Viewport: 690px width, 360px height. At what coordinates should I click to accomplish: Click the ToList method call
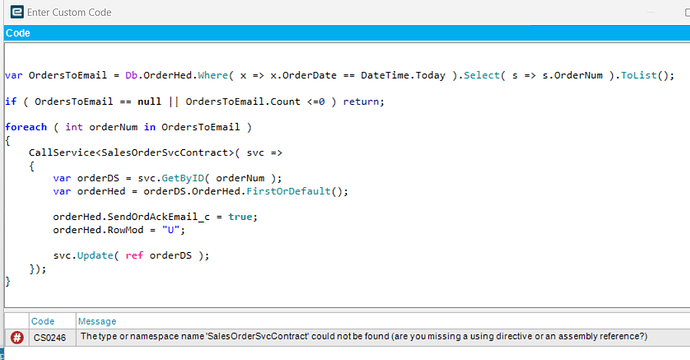pyautogui.click(x=639, y=76)
